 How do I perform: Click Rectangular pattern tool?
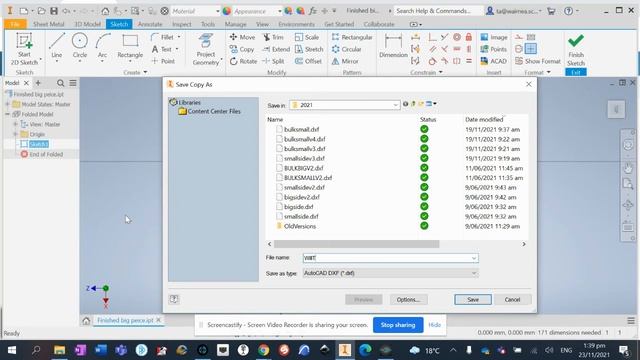click(352, 37)
